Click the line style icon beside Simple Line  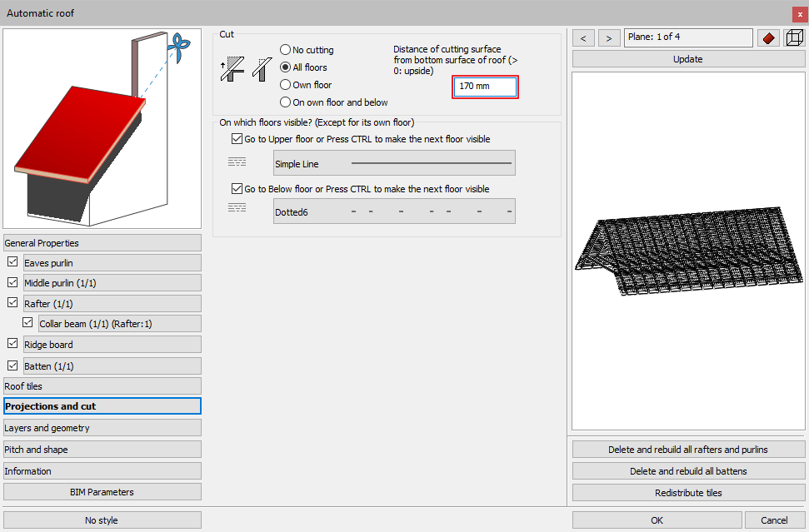click(237, 162)
